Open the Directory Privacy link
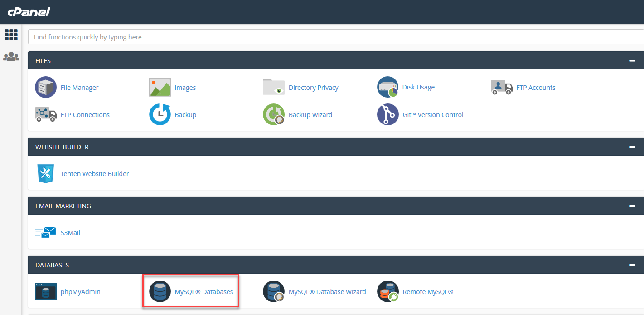This screenshot has height=315, width=644. (314, 88)
